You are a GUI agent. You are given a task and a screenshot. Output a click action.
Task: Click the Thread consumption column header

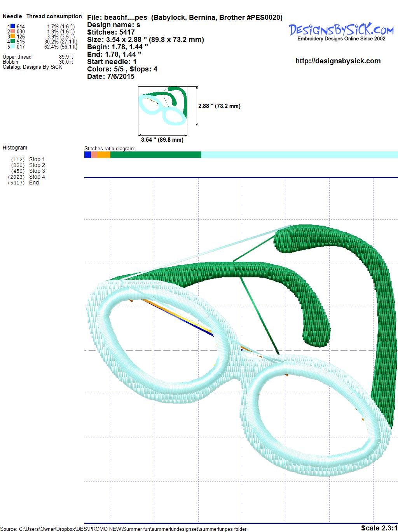(x=54, y=16)
